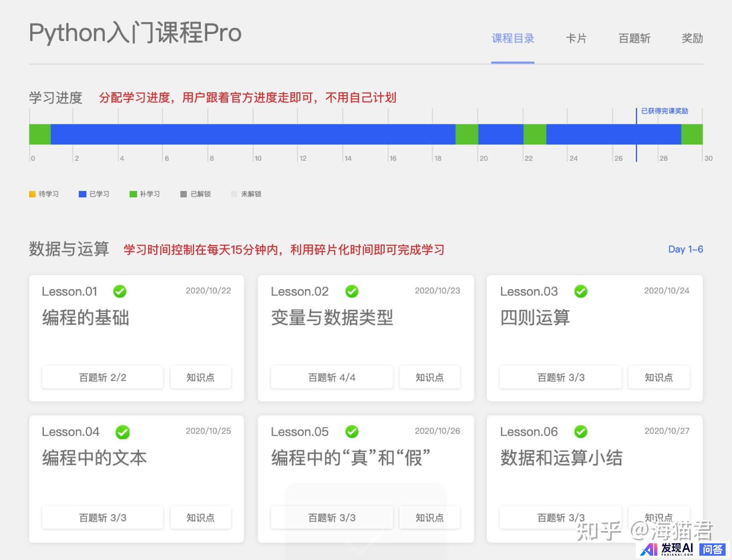The height and width of the screenshot is (560, 732).
Task: Click the green checkmark beside Lesson.02
Action: click(x=352, y=292)
